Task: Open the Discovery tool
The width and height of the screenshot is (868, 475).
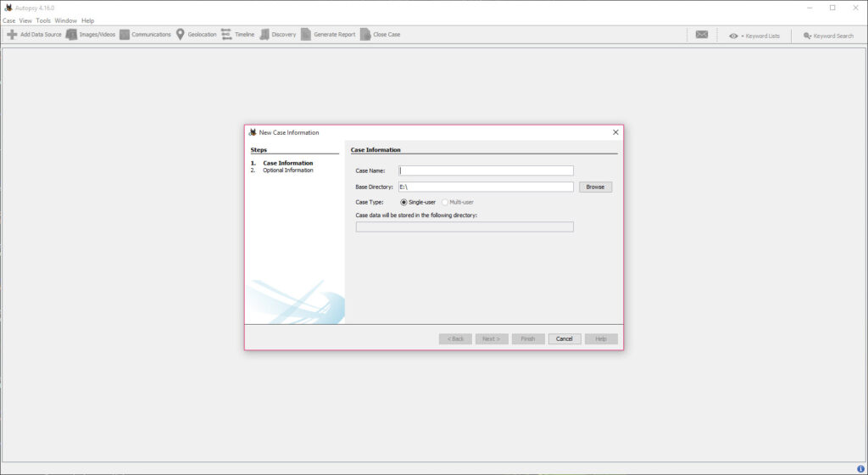Action: coord(278,34)
